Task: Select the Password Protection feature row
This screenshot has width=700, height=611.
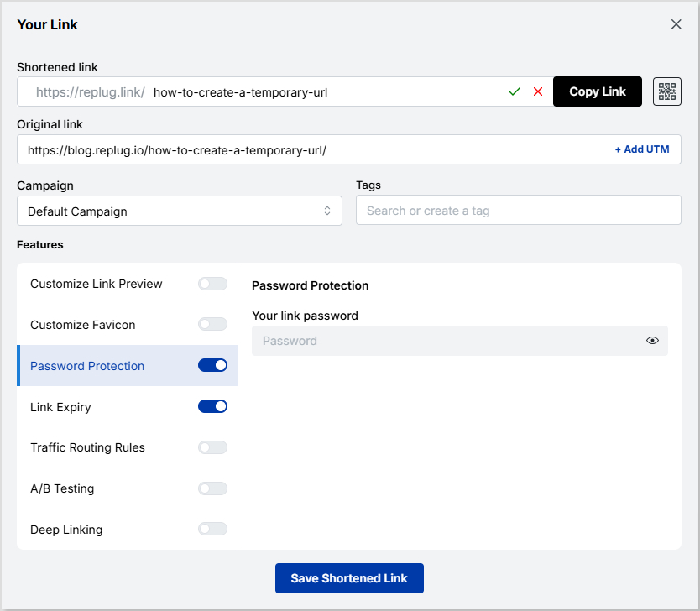Action: 128,366
